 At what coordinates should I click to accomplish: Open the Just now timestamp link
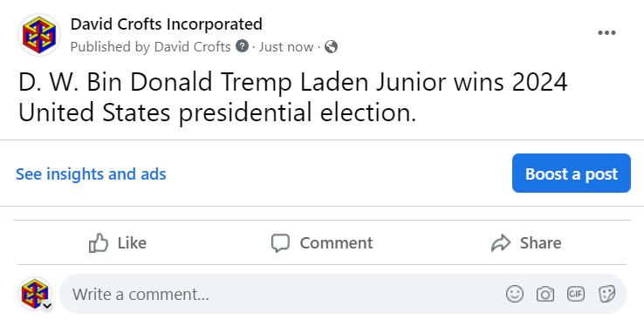coord(286,47)
